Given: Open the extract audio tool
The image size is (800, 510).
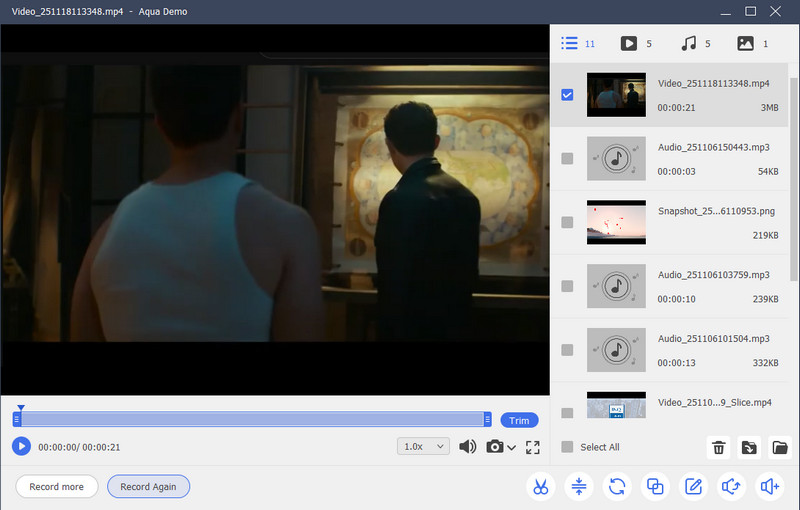Looking at the screenshot, I should point(731,487).
